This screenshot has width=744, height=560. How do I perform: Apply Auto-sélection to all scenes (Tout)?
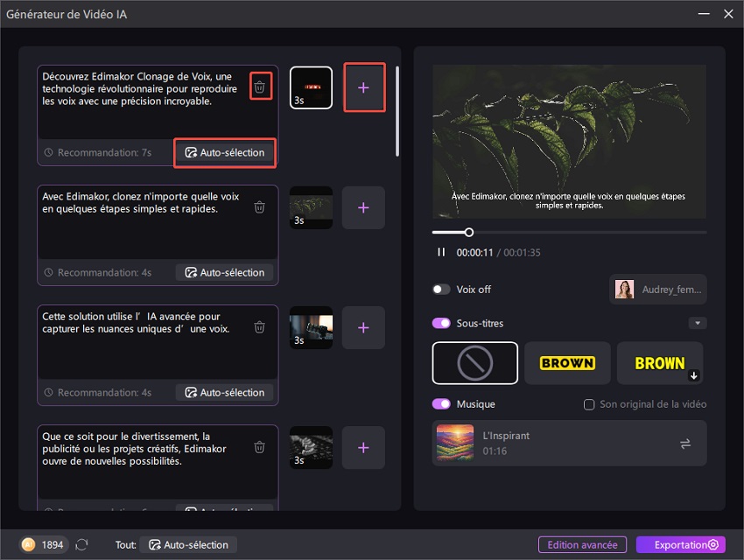coord(189,545)
